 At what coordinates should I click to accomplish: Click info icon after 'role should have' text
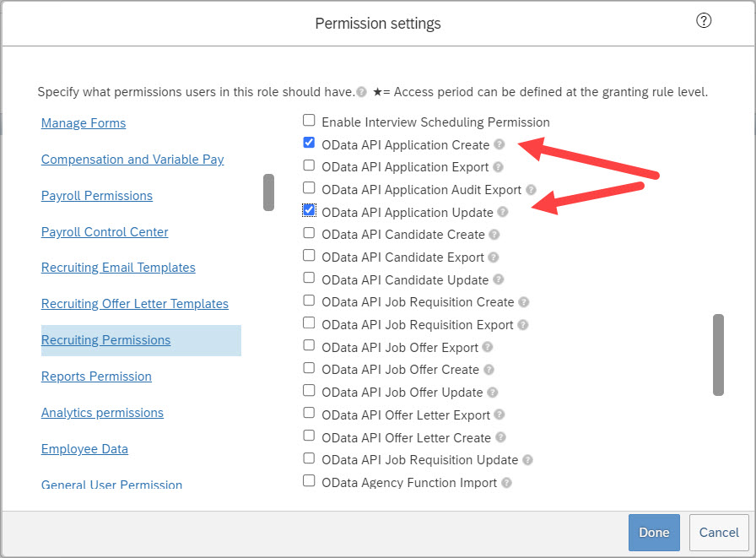click(x=362, y=92)
